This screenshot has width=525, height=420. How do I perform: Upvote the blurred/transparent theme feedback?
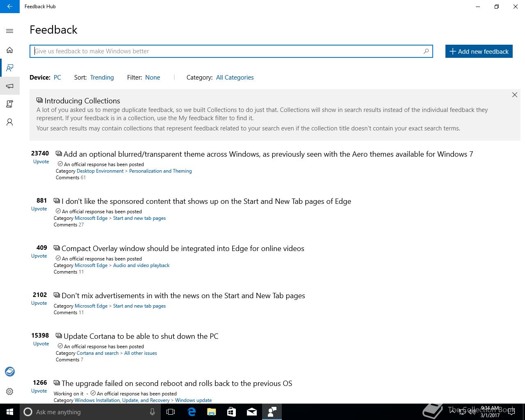pyautogui.click(x=41, y=162)
